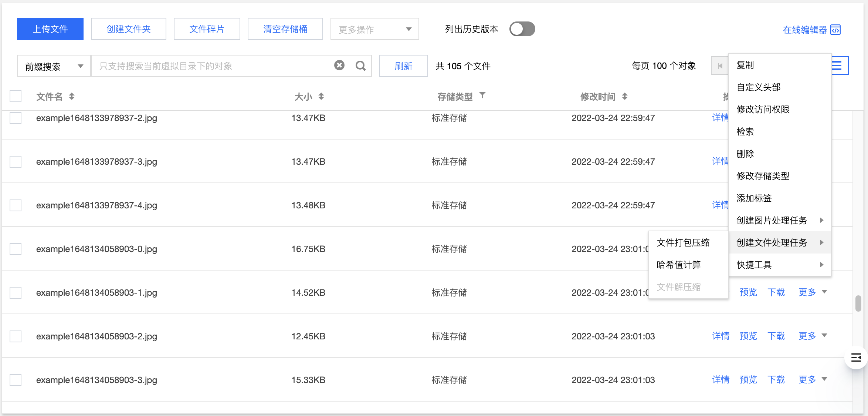Select 复制 from the context menu

point(746,65)
